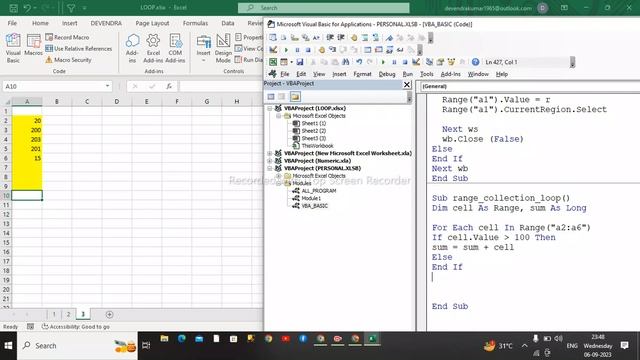The height and width of the screenshot is (360, 640).
Task: Toggle Break pause icon in Standard toolbar
Action: coord(394,62)
